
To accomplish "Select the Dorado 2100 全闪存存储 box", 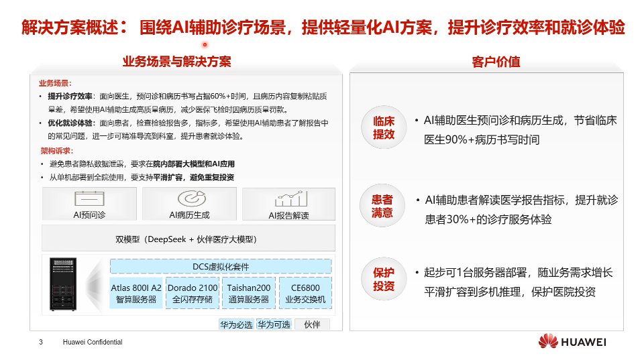I will tap(192, 293).
